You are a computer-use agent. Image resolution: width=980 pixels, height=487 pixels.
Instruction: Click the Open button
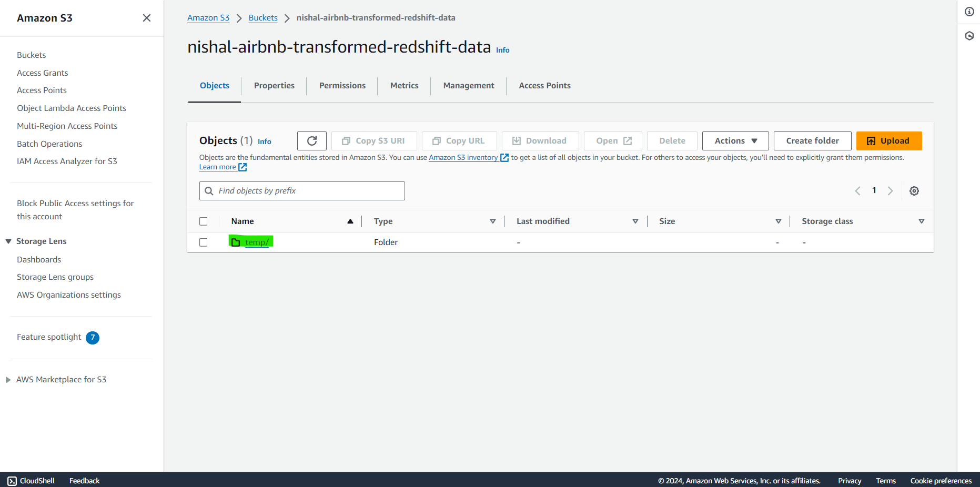click(613, 141)
